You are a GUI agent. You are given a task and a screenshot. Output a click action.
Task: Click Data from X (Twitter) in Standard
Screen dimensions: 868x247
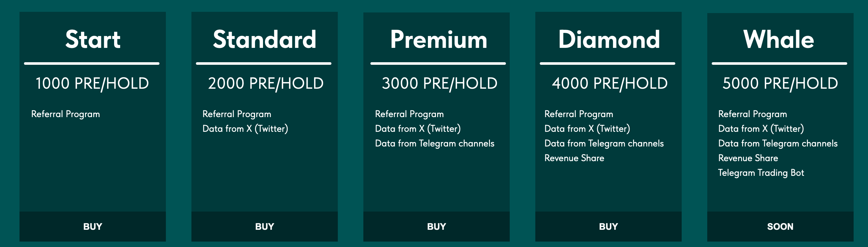(x=245, y=129)
